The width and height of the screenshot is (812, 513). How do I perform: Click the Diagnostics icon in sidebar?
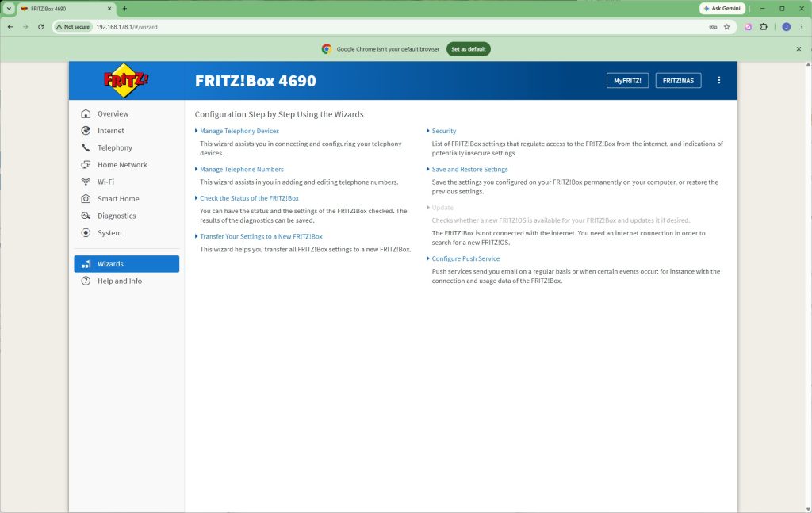coord(86,216)
